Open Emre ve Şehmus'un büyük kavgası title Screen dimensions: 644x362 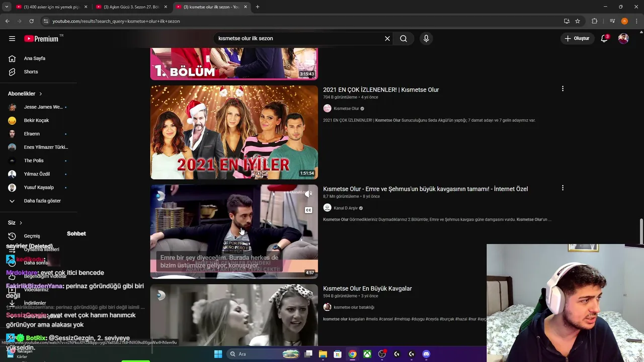pyautogui.click(x=425, y=189)
